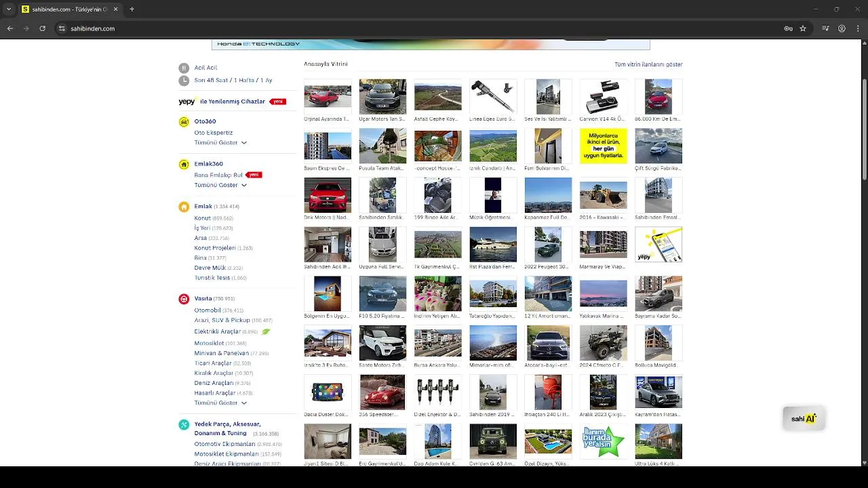Click the yellow 'Milyonlarca ikinci el ürün' tile
This screenshot has width=868, height=488.
603,146
